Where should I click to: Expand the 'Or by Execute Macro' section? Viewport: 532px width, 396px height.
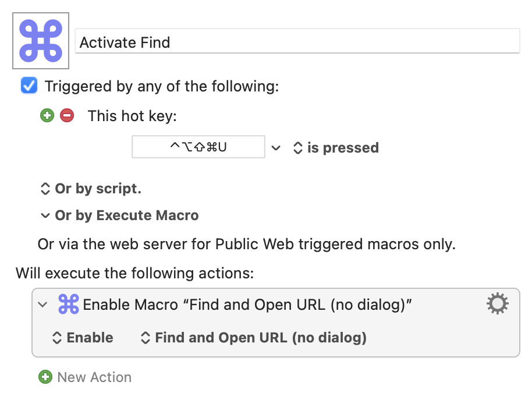(119, 215)
